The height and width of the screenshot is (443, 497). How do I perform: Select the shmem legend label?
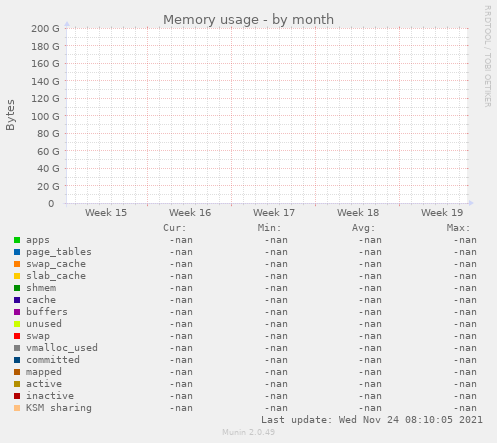point(41,288)
